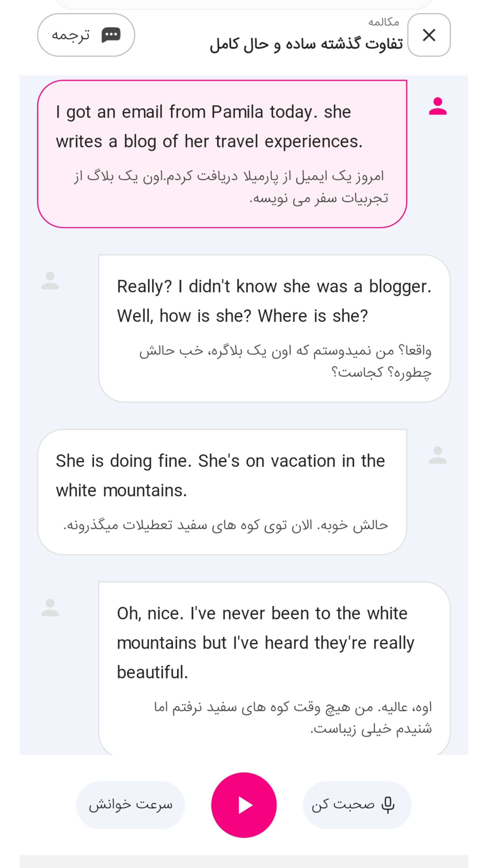488x868 pixels.
Task: Tap the lesson title تفاوت گذشته ساده و حال کامل
Action: [306, 44]
